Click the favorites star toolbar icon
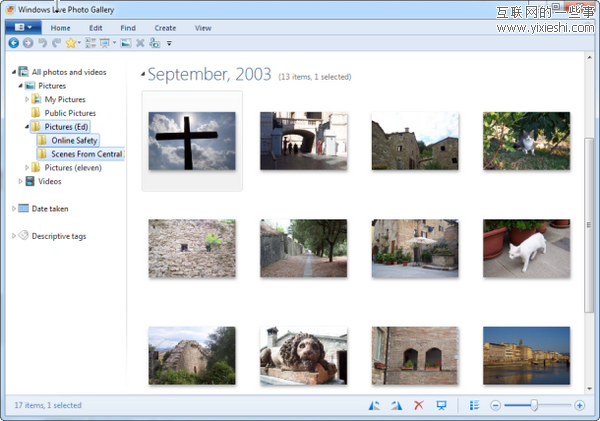This screenshot has width=600, height=421. pyautogui.click(x=71, y=43)
